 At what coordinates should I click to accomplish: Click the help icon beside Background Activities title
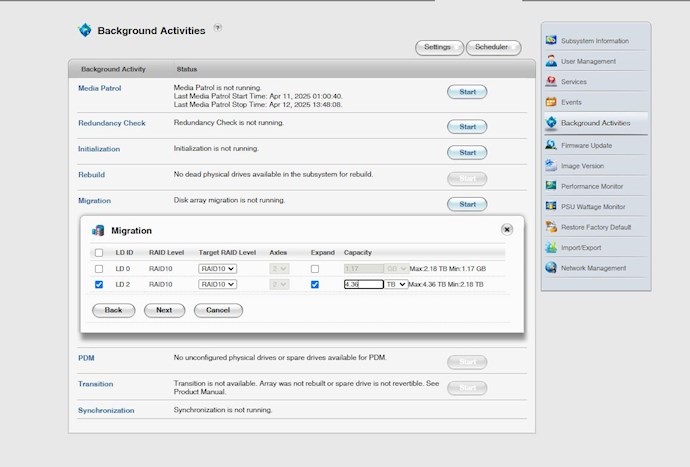point(217,28)
